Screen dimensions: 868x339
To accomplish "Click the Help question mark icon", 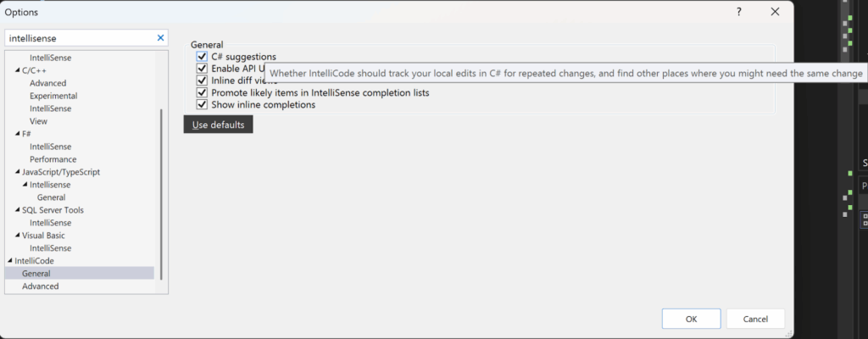I will (739, 12).
